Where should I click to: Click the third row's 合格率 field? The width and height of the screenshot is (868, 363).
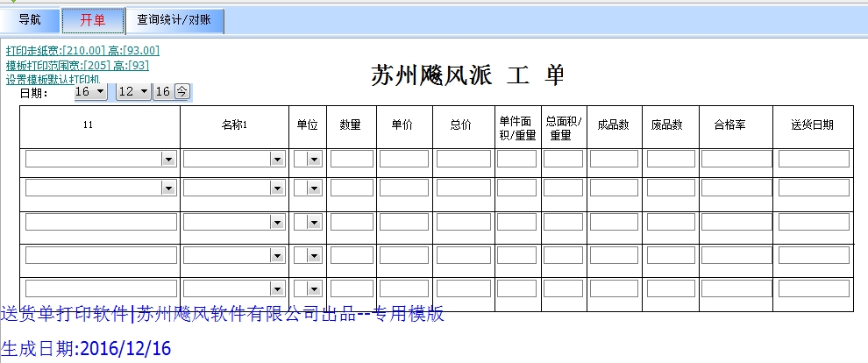[x=736, y=222]
